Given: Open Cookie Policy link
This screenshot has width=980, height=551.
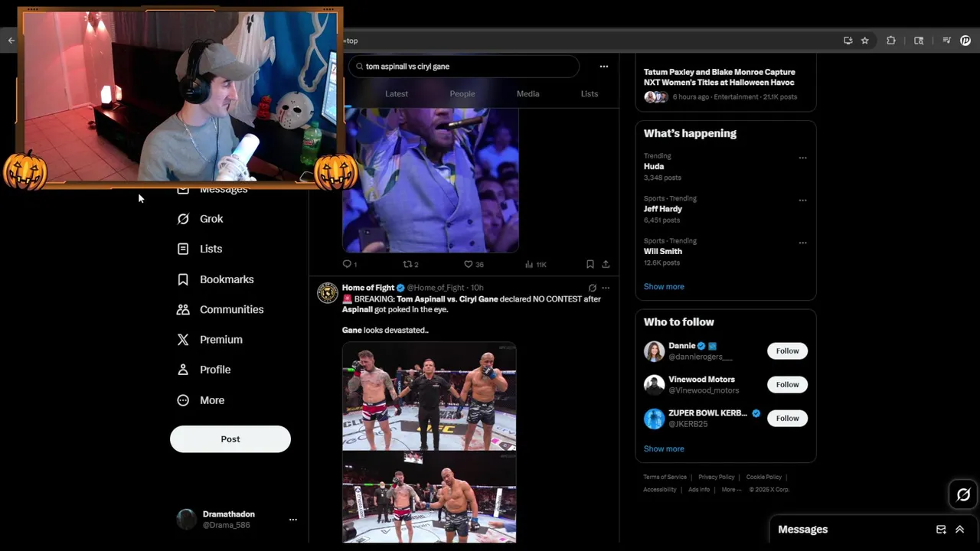Looking at the screenshot, I should pos(764,478).
